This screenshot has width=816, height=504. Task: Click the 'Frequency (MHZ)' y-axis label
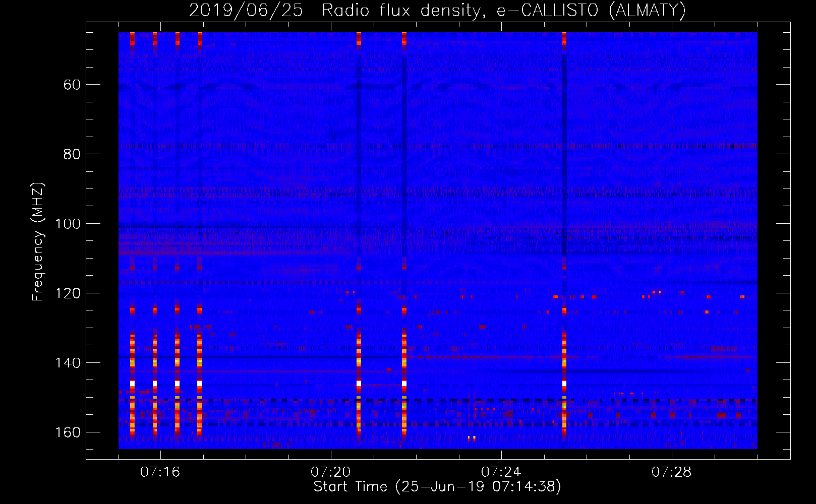point(38,242)
